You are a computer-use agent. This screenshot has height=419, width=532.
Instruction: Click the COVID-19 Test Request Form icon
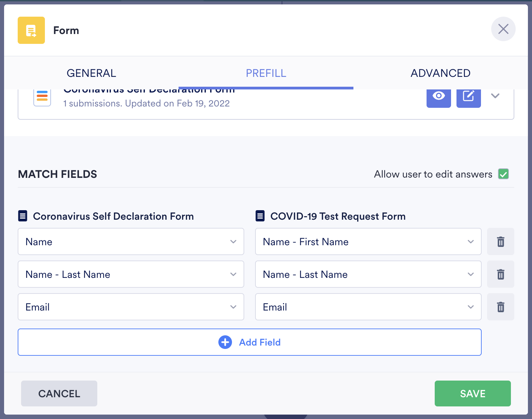pyautogui.click(x=260, y=216)
